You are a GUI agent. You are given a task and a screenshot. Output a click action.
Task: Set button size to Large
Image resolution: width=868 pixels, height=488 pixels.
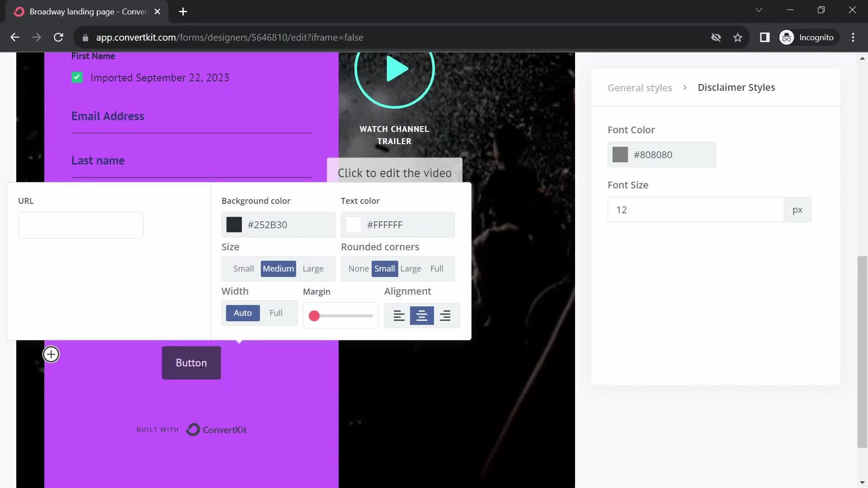coord(313,269)
